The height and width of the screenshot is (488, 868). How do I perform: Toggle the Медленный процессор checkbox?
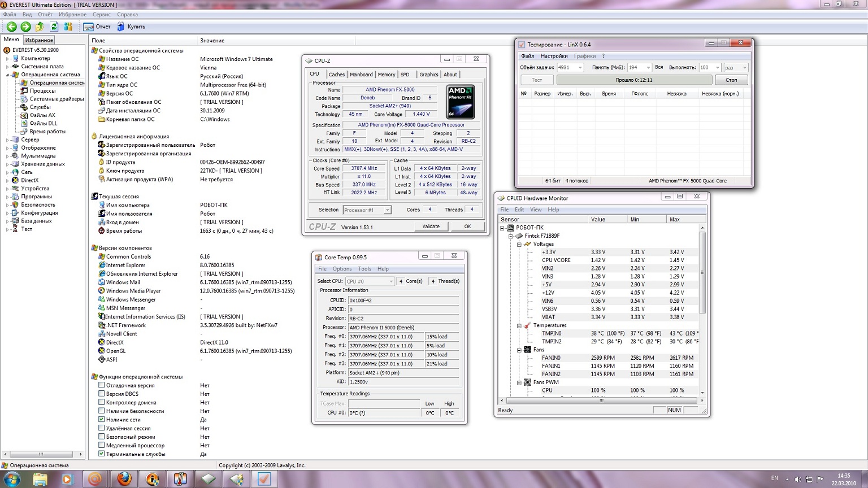coord(102,445)
